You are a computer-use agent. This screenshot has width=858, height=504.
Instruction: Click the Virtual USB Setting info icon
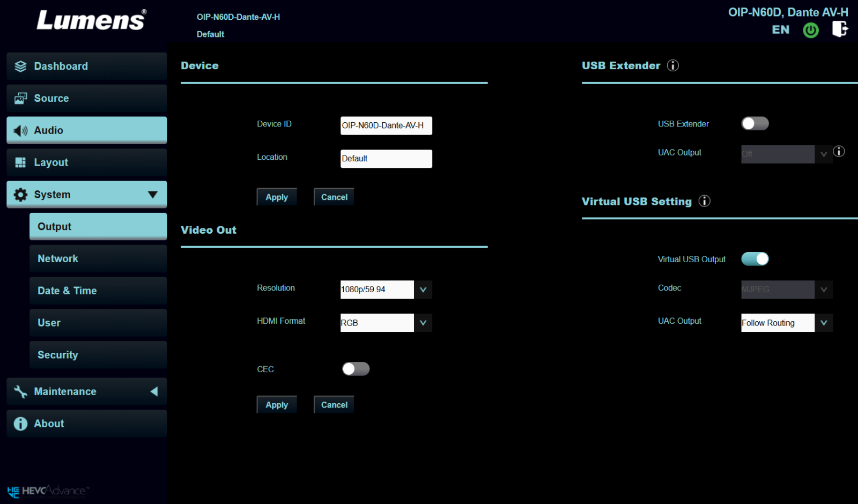click(x=704, y=201)
